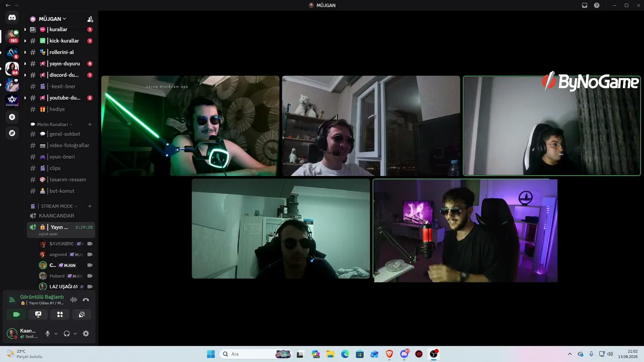Viewport: 644px width, 362px height.
Task: Open User Settings gear
Action: click(x=86, y=333)
